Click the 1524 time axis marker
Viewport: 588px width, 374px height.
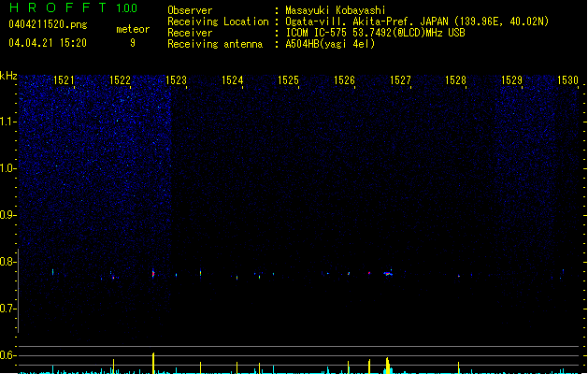click(x=232, y=79)
